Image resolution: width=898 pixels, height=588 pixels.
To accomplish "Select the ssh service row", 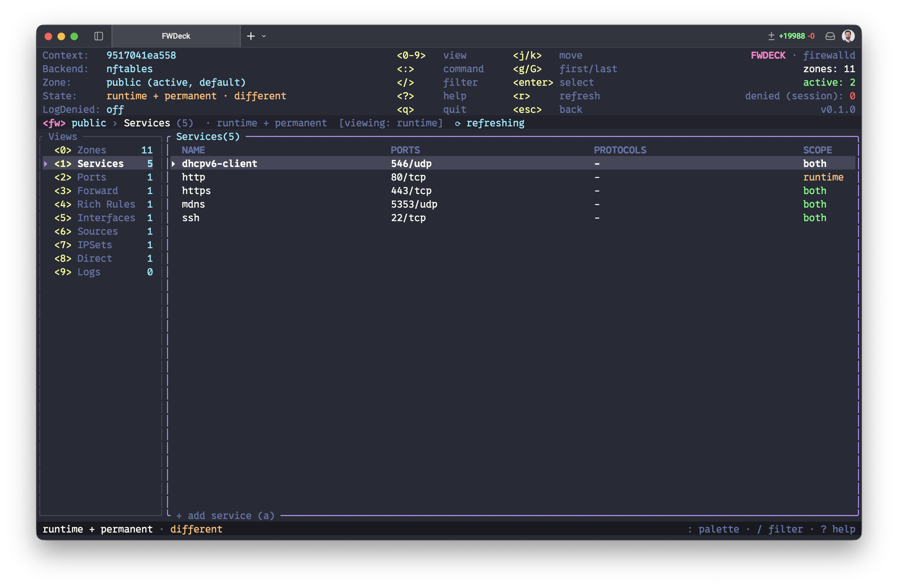I will pos(513,218).
